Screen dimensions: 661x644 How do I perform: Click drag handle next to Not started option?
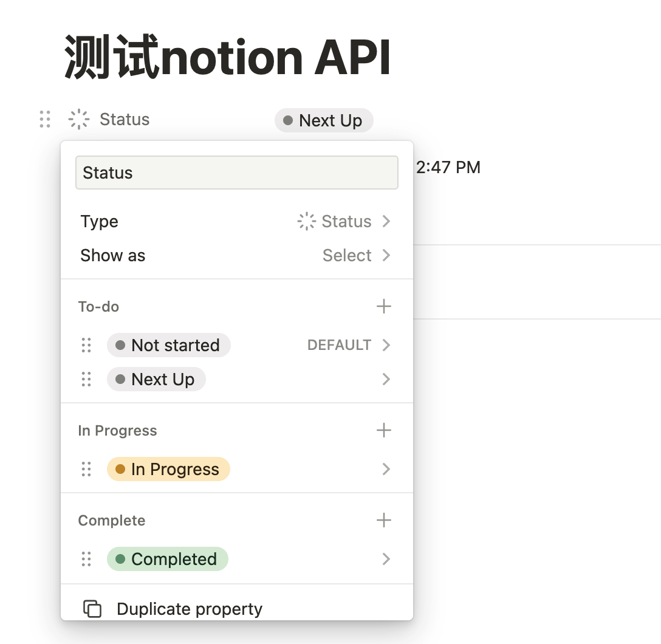click(x=86, y=345)
